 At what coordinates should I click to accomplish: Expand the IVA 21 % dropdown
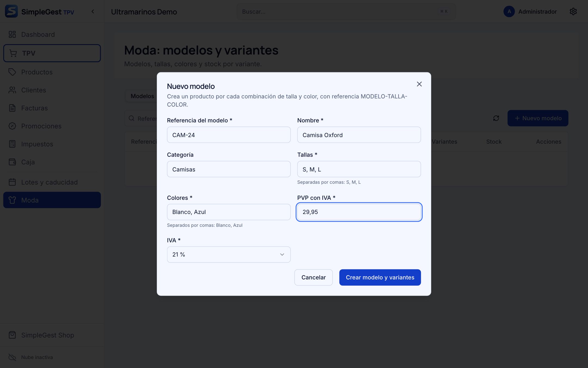tap(229, 255)
